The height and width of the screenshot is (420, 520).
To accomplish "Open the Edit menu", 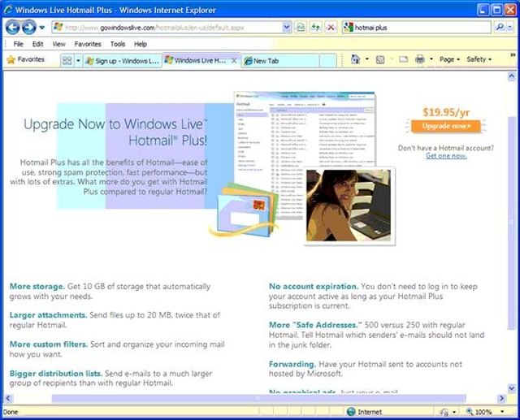I will (37, 44).
